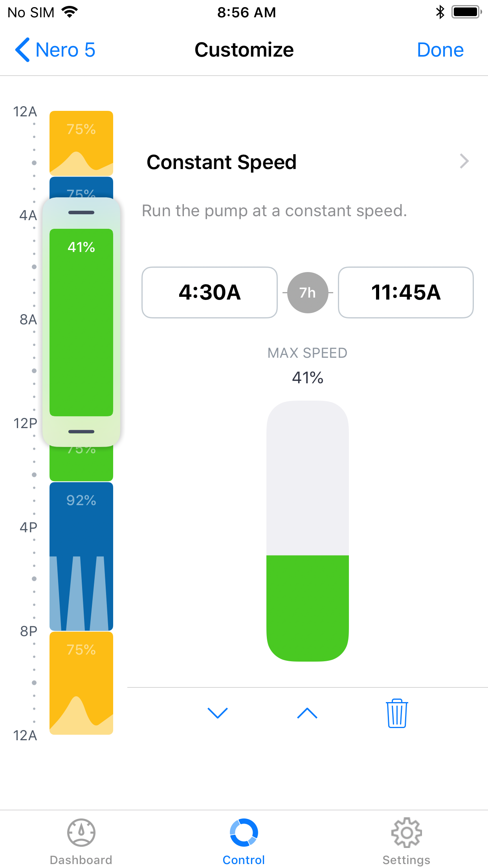
Task: Open the 11:45A end time picker
Action: (405, 292)
